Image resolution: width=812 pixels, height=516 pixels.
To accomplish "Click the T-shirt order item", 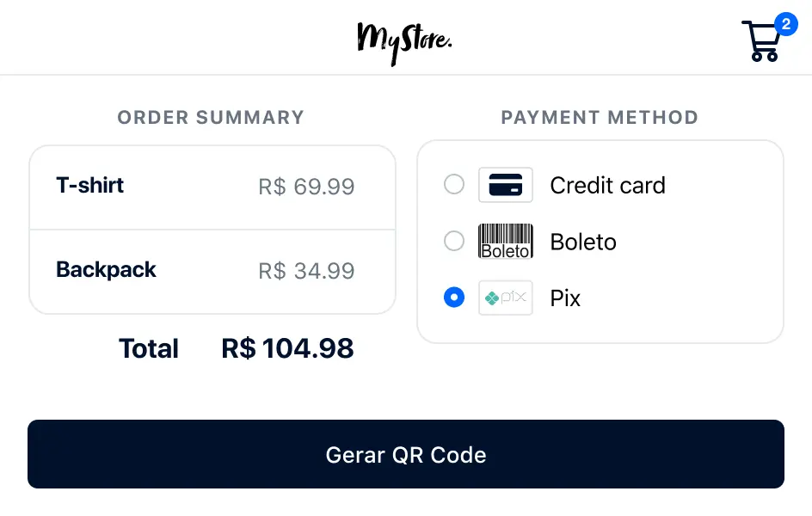I will pos(90,185).
